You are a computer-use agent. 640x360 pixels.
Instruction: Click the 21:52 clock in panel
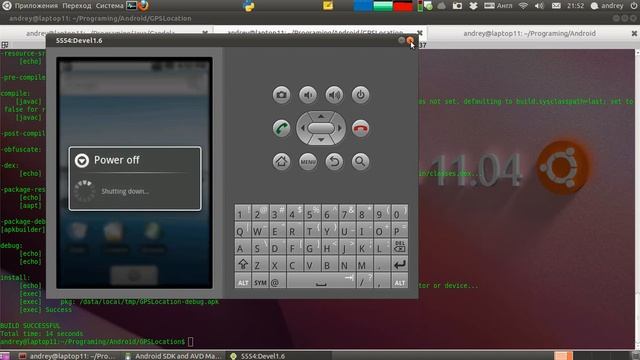coord(576,6)
